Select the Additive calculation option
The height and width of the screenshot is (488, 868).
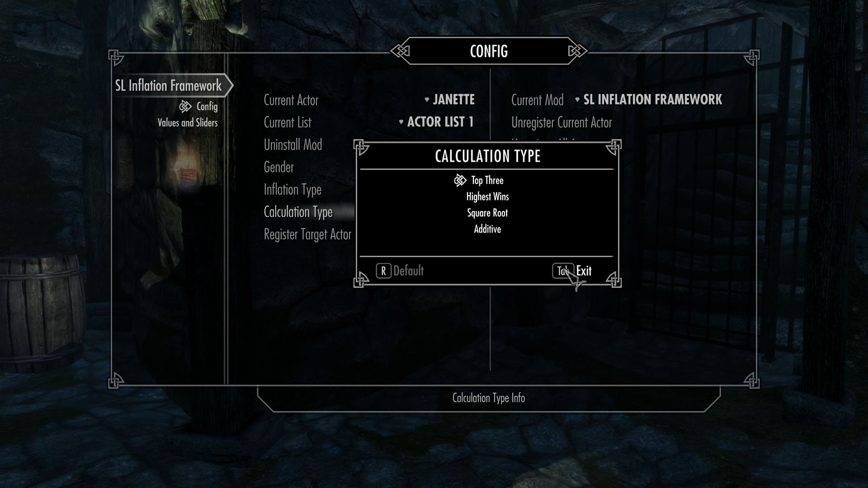487,229
